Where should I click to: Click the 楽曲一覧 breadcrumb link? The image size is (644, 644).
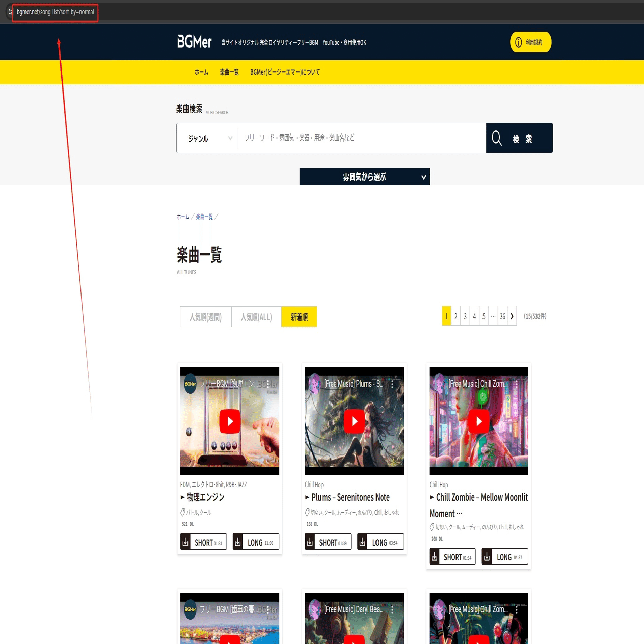point(204,217)
